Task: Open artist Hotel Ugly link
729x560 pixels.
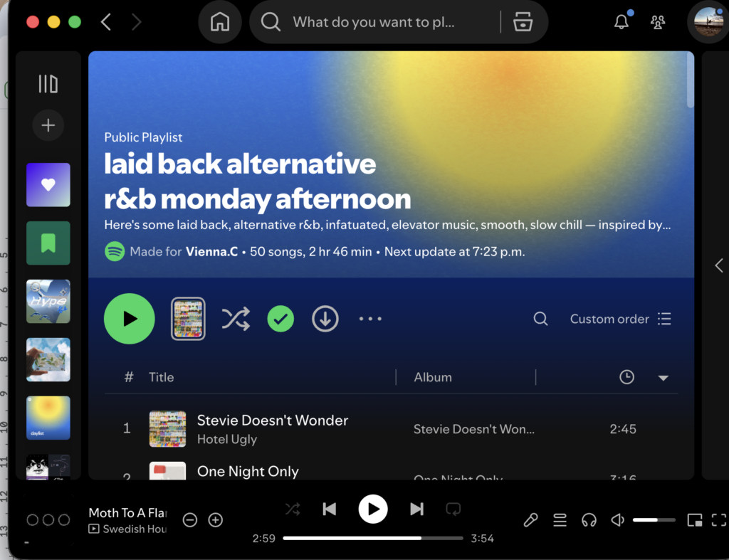Action: click(227, 439)
